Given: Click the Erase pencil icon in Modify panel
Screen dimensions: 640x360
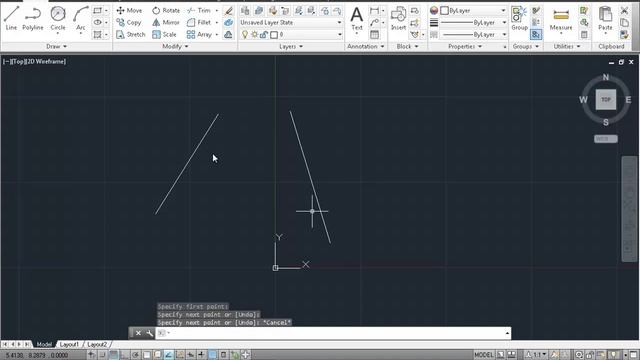Looking at the screenshot, I should (229, 11).
